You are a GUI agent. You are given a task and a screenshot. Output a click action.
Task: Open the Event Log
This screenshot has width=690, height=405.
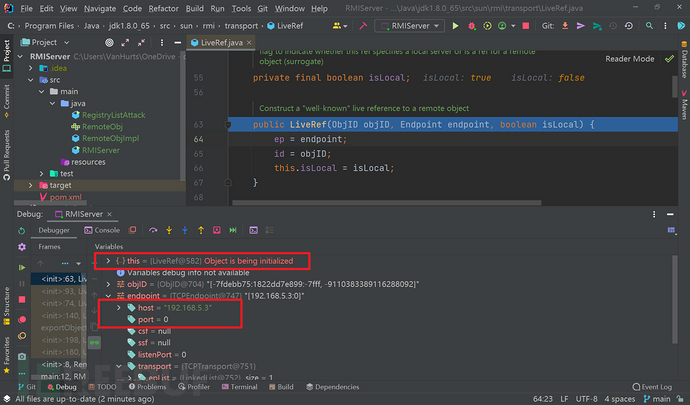[x=652, y=387]
